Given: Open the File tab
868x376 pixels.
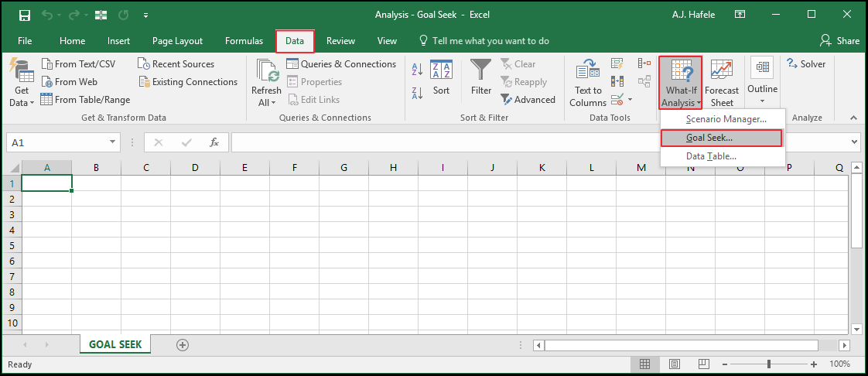Looking at the screenshot, I should coord(24,41).
